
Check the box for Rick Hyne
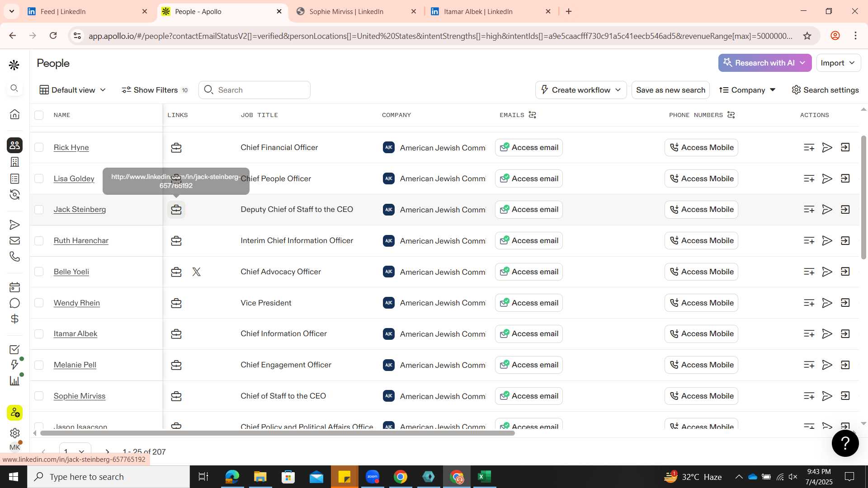[39, 147]
